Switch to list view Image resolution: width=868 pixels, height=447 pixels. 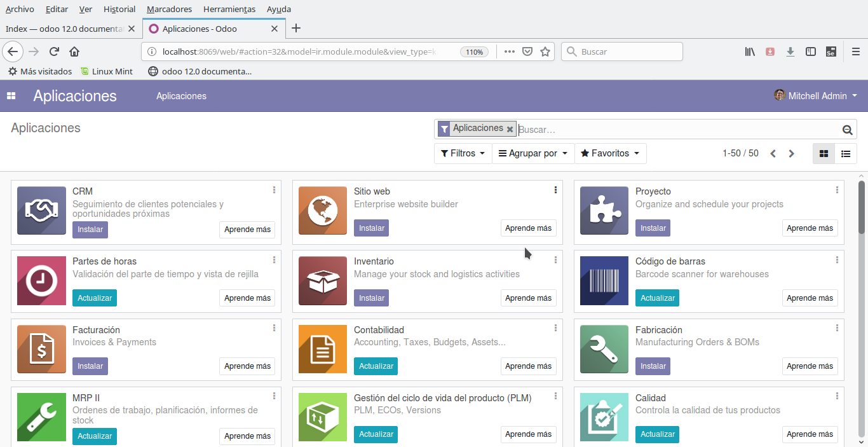[x=846, y=153]
